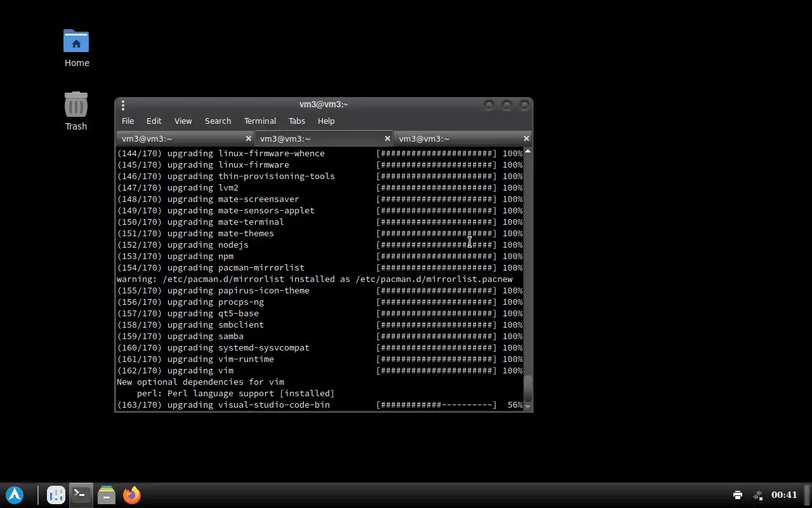This screenshot has width=812, height=508.
Task: Click the 'upgrading vim-runtime' line
Action: click(320, 359)
